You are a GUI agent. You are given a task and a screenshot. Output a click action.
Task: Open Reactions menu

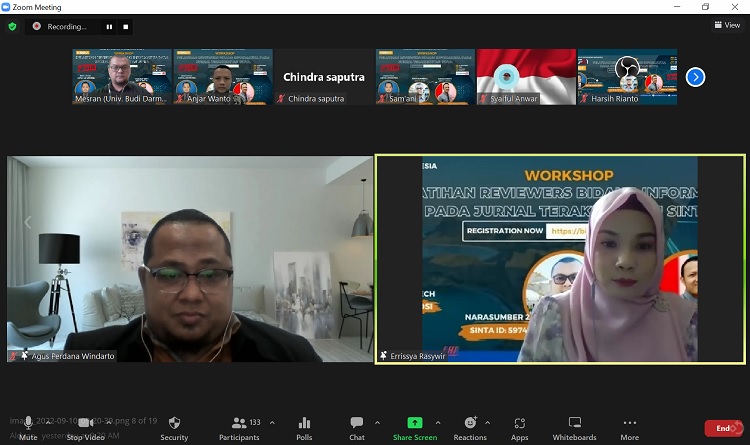pyautogui.click(x=470, y=428)
